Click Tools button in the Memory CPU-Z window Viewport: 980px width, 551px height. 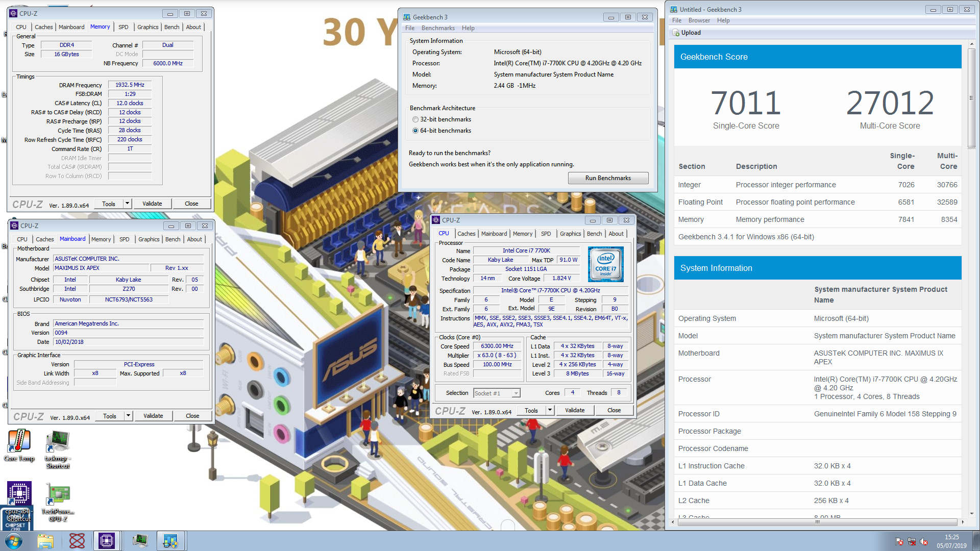[109, 204]
